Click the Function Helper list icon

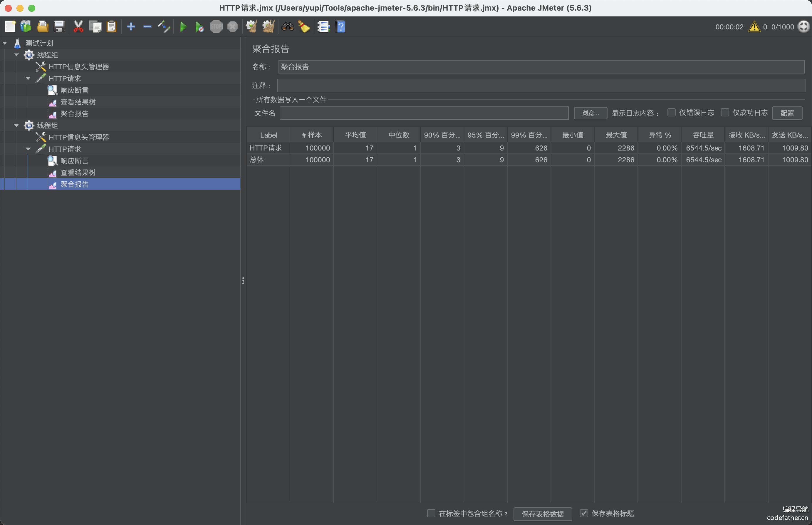[323, 26]
